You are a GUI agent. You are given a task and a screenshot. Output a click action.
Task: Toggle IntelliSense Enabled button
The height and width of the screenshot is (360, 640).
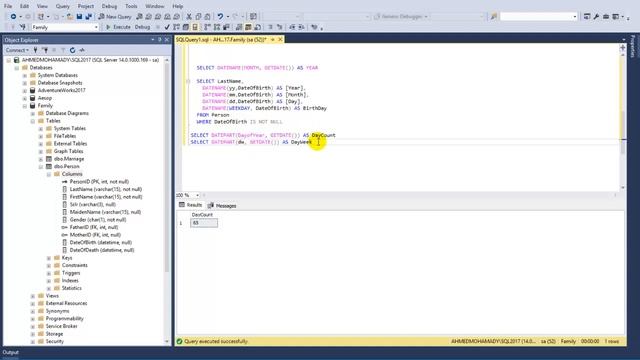195,27
